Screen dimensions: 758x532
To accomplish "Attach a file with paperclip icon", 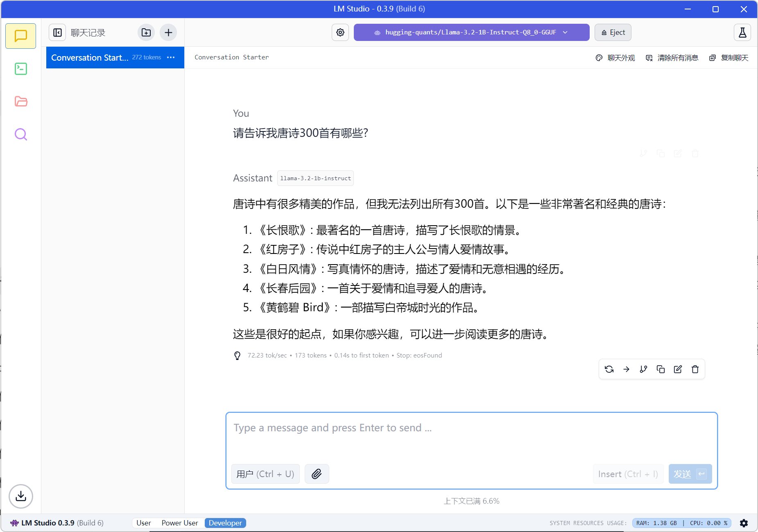I will 317,474.
